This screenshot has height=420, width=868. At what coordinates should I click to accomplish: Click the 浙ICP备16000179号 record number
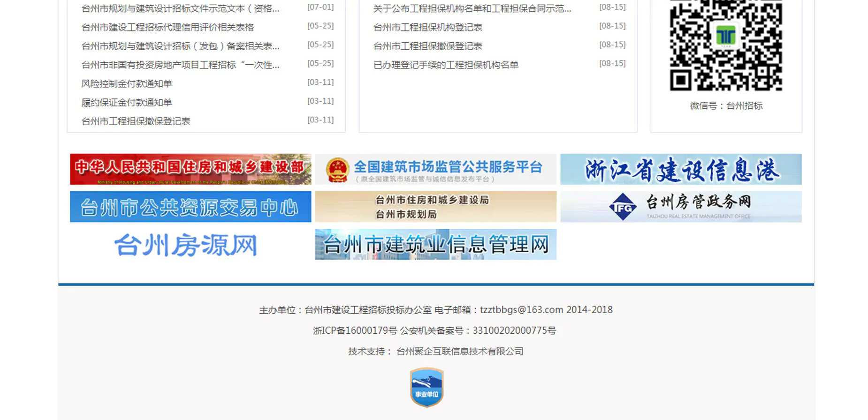(x=355, y=331)
